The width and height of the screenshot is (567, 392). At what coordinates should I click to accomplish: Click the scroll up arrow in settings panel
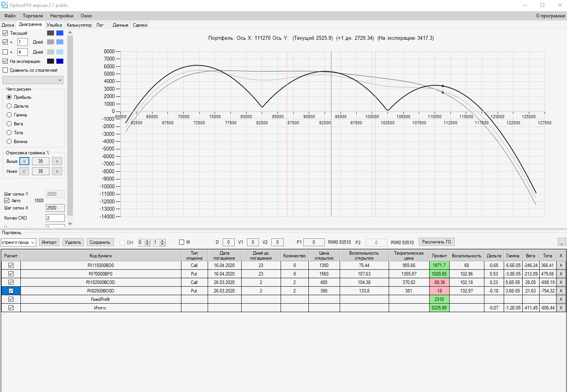(x=70, y=33)
